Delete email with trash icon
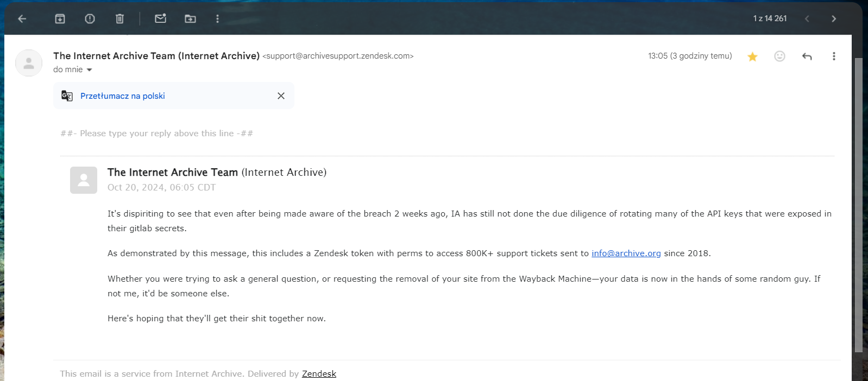868x381 pixels. (x=119, y=19)
